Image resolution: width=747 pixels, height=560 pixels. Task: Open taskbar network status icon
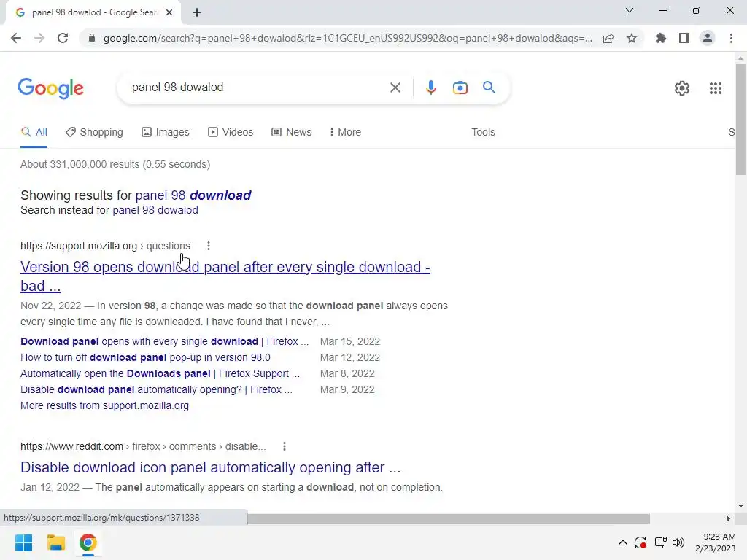pyautogui.click(x=660, y=542)
